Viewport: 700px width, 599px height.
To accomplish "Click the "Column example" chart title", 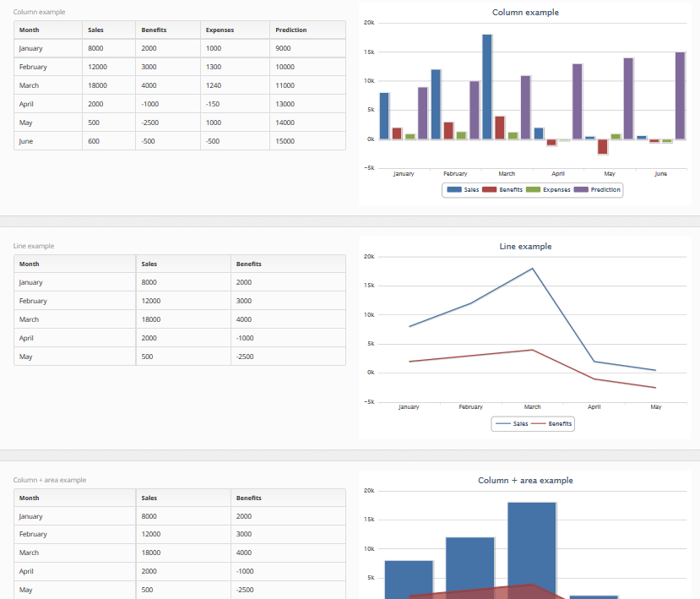I will (x=525, y=13).
